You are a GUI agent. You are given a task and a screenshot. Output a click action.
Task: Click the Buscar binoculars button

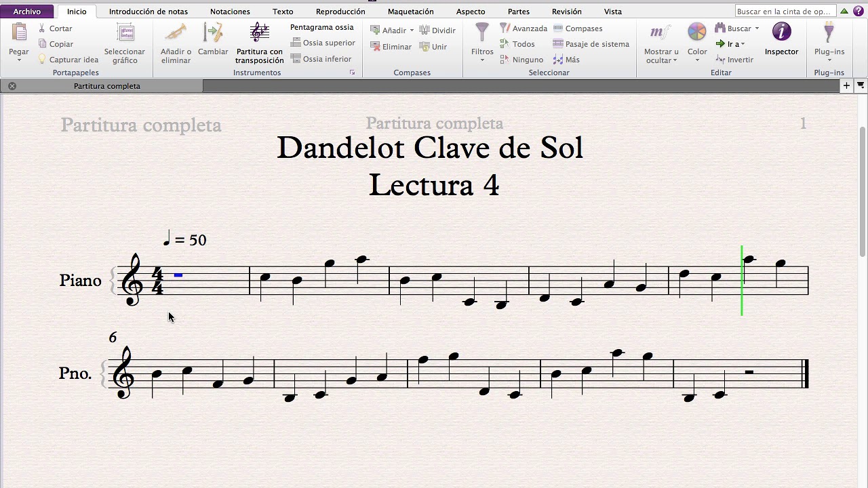click(732, 28)
